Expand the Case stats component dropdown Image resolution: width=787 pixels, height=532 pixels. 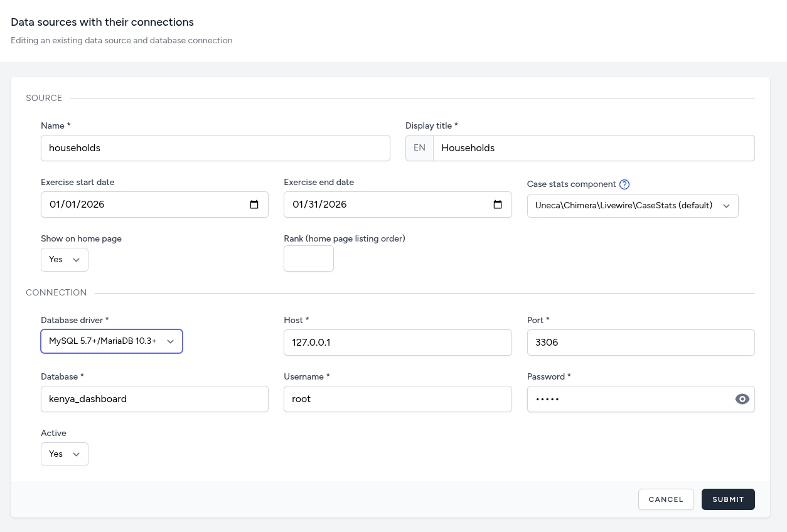[x=632, y=206]
